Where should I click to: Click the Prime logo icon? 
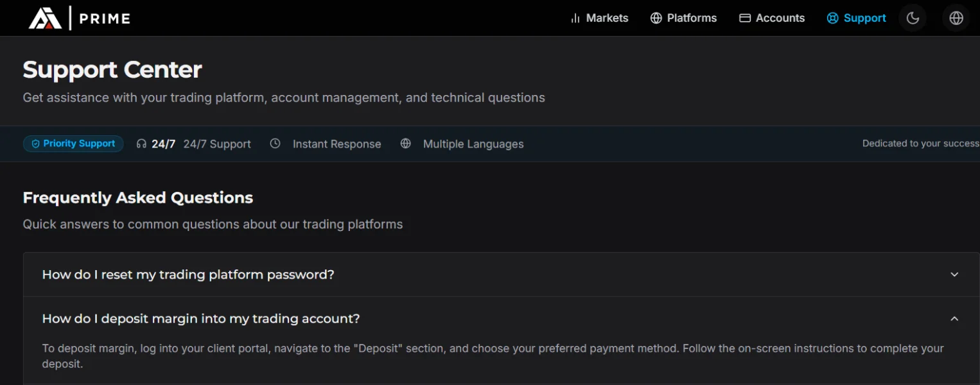point(45,18)
